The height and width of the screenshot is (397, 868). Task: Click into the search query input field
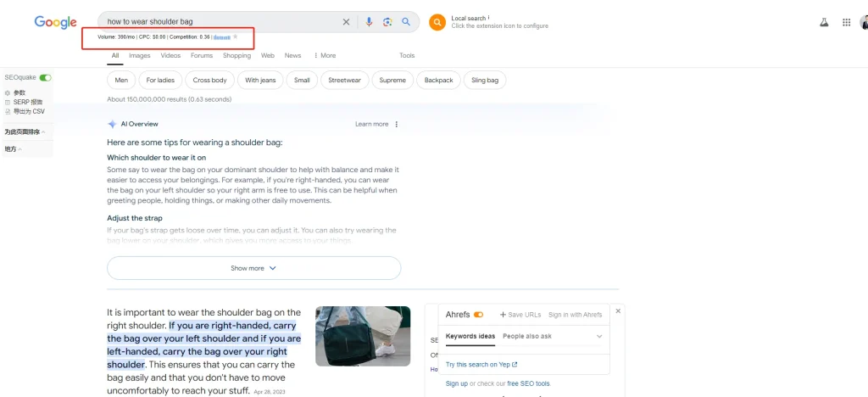221,21
